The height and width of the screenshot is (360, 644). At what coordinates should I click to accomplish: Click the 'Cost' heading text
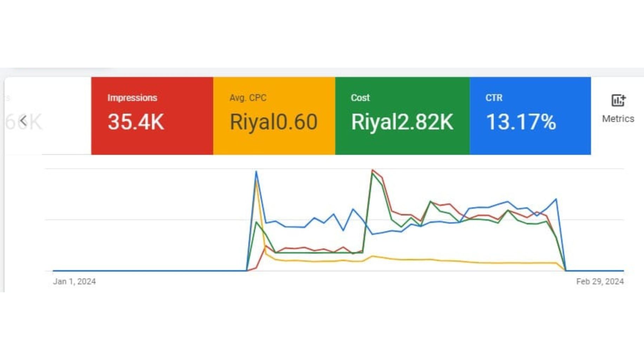[360, 98]
